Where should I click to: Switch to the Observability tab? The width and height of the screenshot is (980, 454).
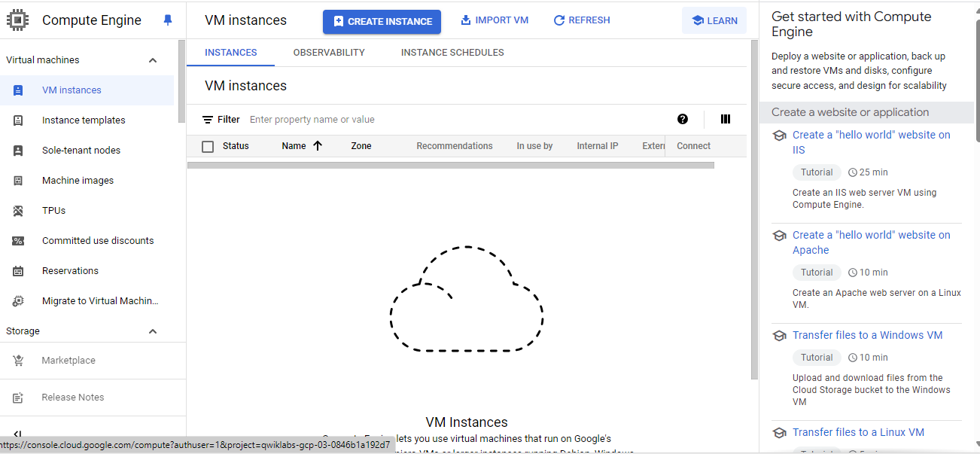click(329, 53)
